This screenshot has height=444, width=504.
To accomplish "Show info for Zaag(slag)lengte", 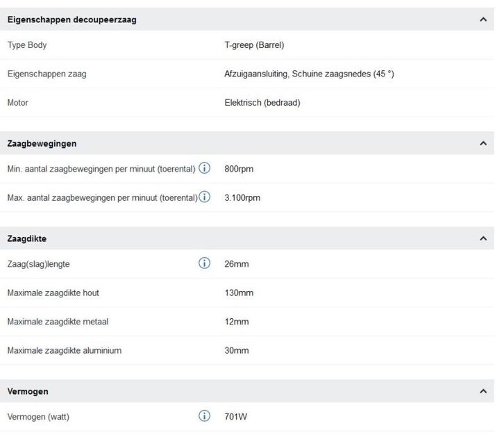I will (x=205, y=264).
